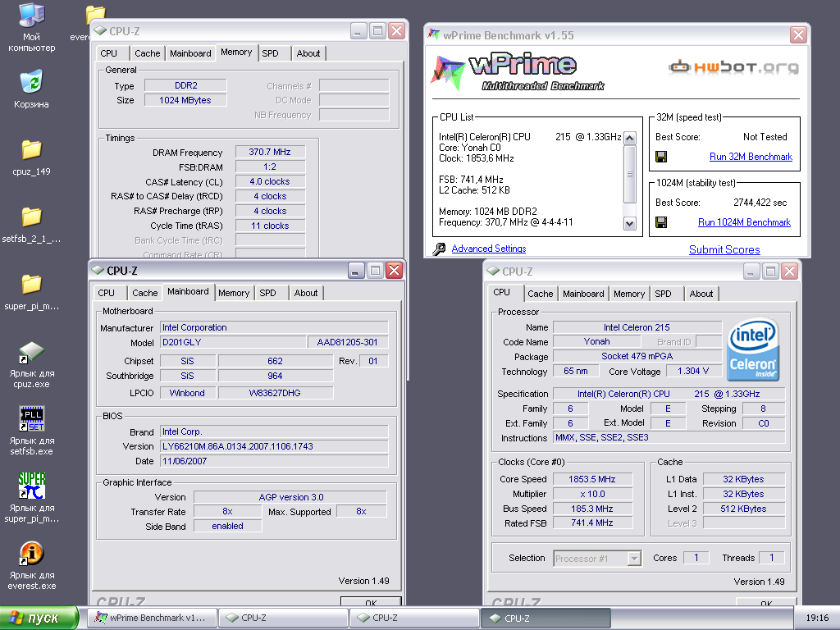The height and width of the screenshot is (630, 840).
Task: Open Memory tab in CPU-Z Mainboard window
Action: (x=234, y=293)
